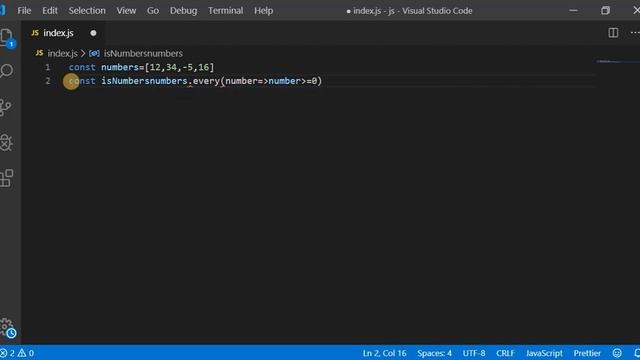Click the Prettier status bar item
Viewport: 640px width, 360px height.
tap(587, 353)
